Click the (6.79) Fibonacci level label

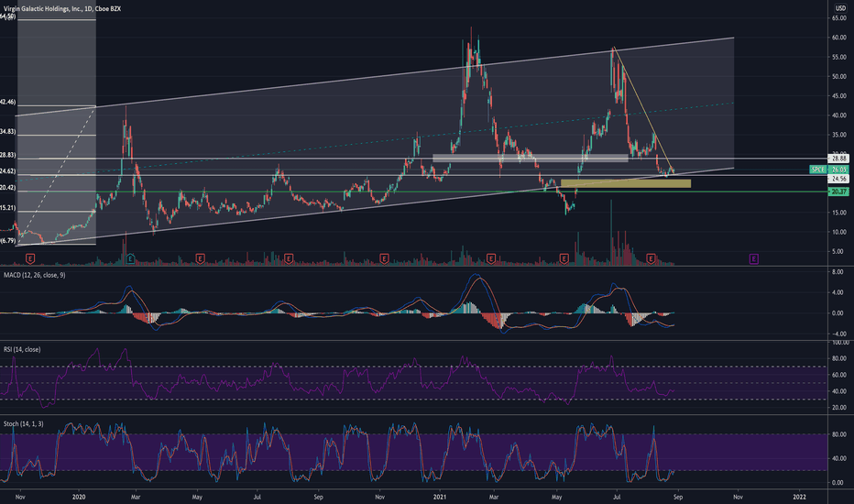[x=8, y=241]
